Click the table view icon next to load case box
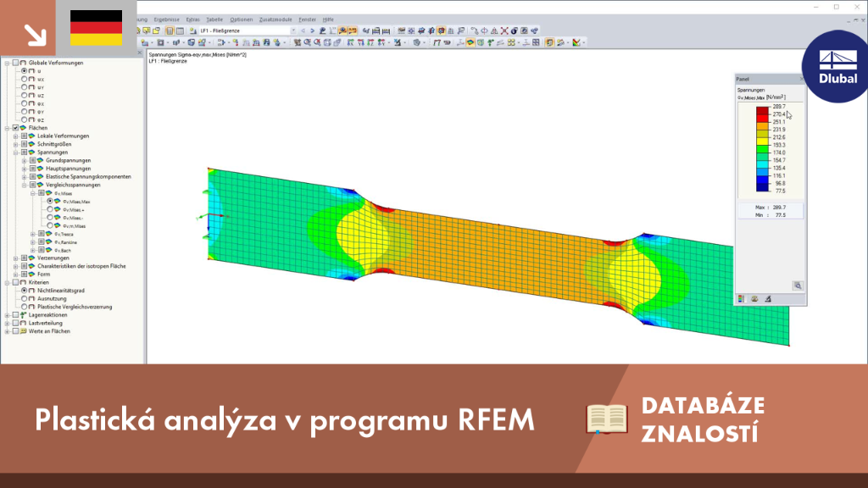This screenshot has width=868, height=488. [x=180, y=31]
